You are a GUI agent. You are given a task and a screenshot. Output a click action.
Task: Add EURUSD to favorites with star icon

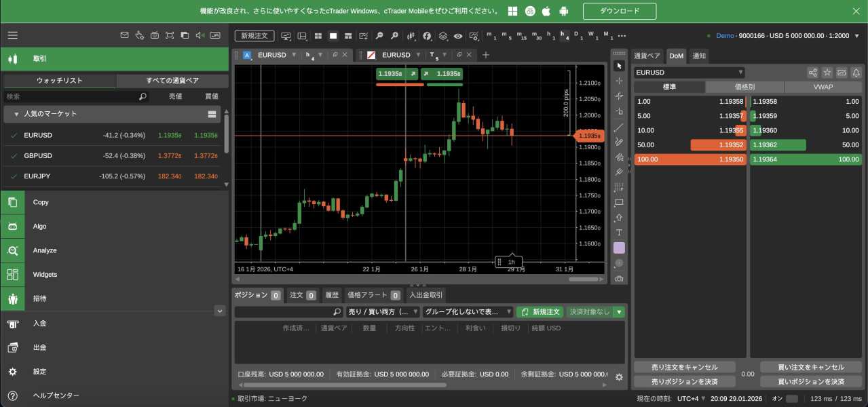click(x=827, y=73)
